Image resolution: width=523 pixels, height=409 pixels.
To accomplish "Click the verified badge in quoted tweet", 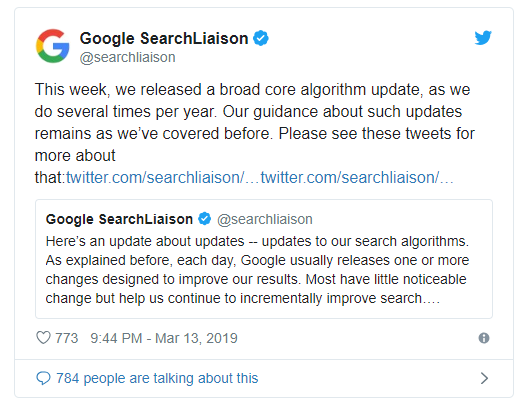I will point(204,219).
